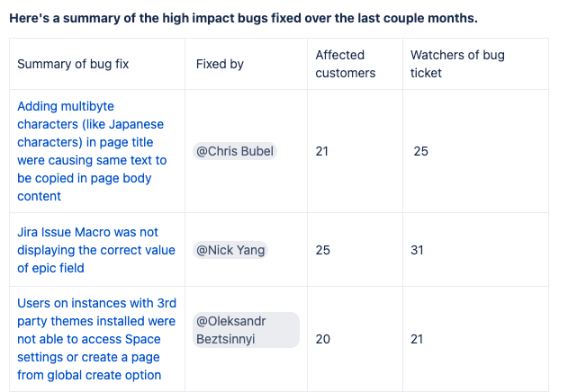Click the 'Affected customers' column header
The image size is (568, 392).
click(x=346, y=64)
